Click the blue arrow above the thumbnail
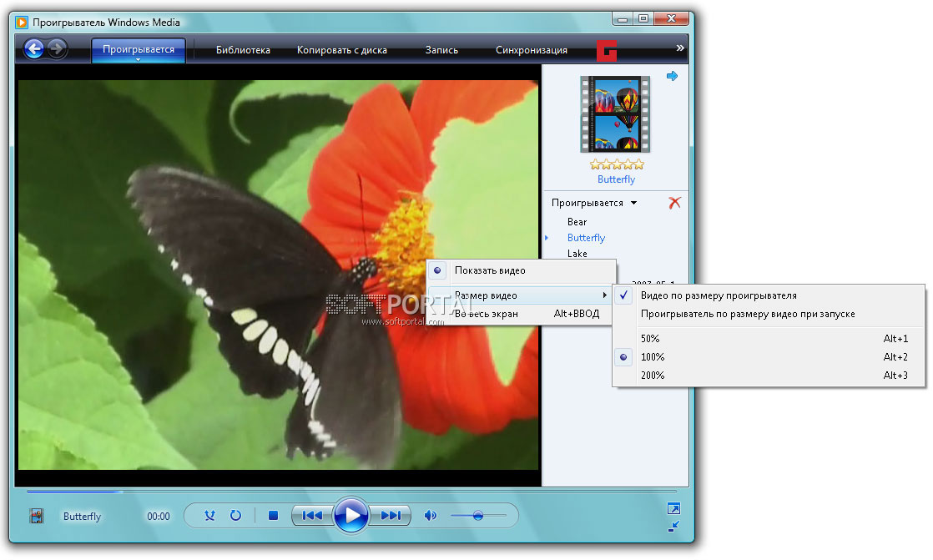This screenshot has width=933, height=560. [672, 76]
